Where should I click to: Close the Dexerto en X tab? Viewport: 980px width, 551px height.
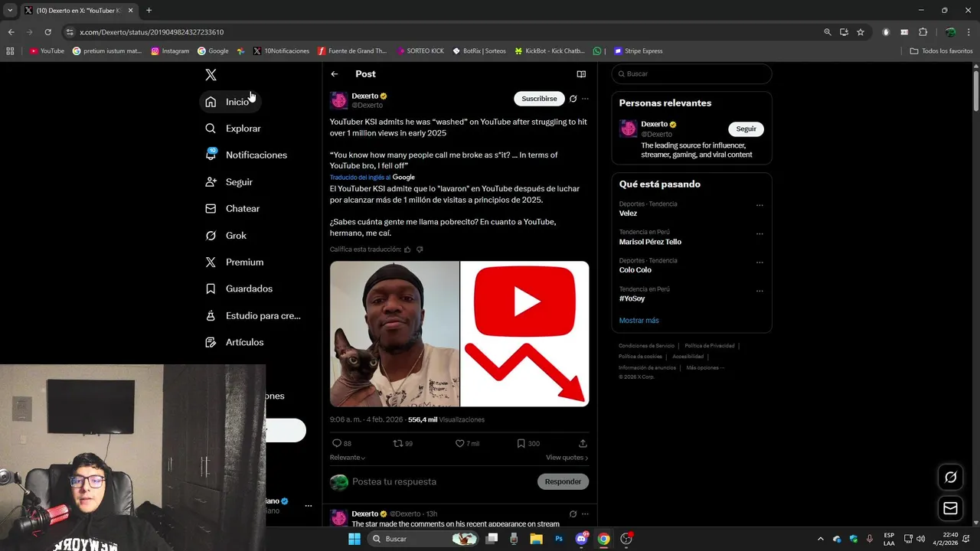[130, 11]
